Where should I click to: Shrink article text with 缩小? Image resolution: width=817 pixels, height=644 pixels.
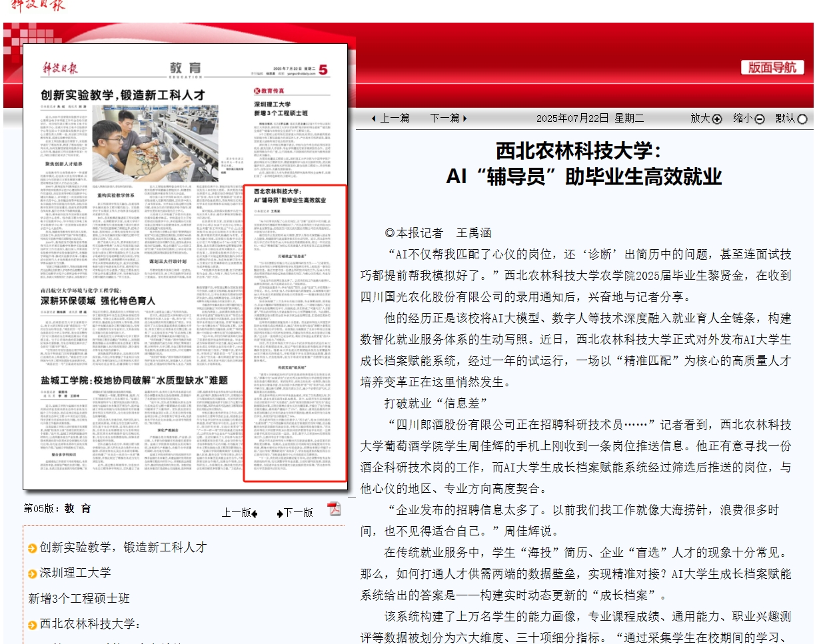[x=743, y=119]
